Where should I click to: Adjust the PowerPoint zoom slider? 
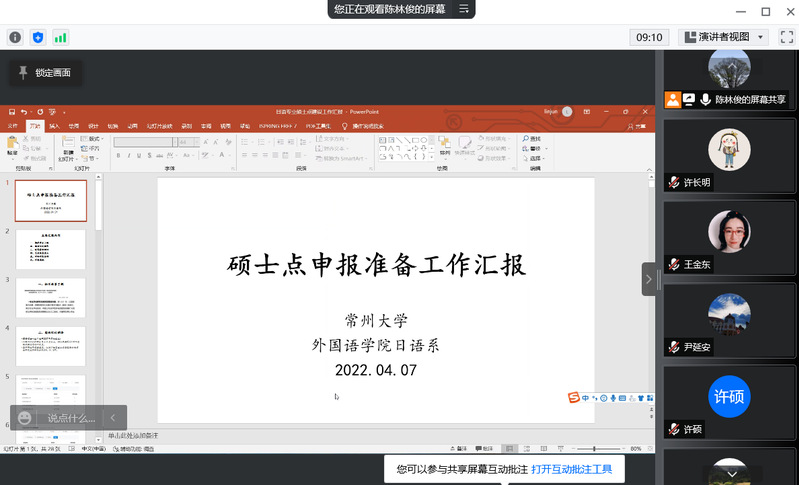point(593,449)
